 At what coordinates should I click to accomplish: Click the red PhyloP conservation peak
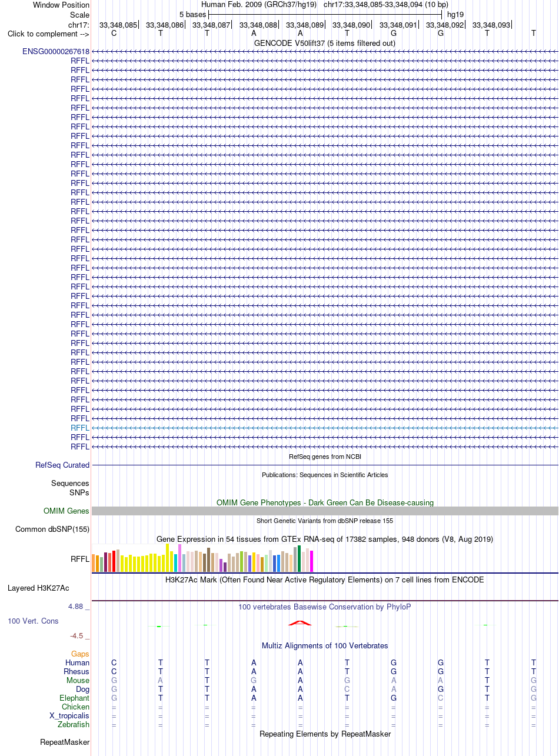[x=300, y=623]
